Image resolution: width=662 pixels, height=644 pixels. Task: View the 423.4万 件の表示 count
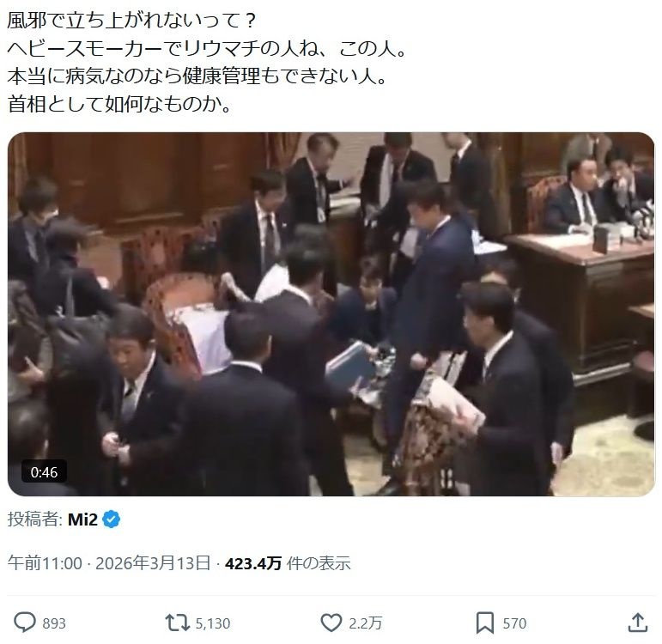pyautogui.click(x=288, y=563)
